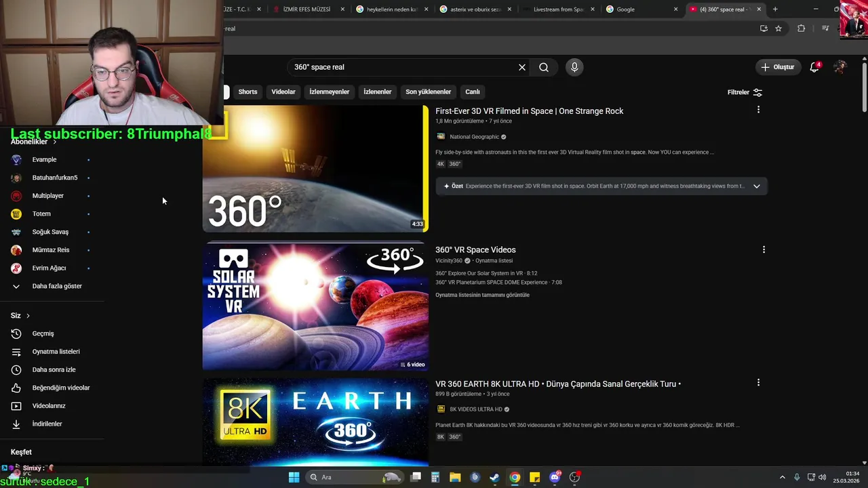Open more options for VR 360 EARTH 8K video
The width and height of the screenshot is (868, 488).
click(758, 382)
